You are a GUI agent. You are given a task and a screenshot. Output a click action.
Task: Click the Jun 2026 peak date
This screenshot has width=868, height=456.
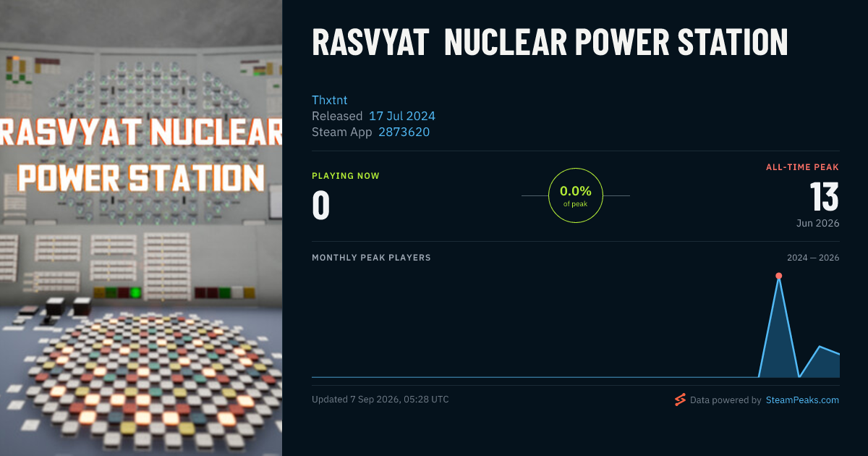tap(818, 223)
